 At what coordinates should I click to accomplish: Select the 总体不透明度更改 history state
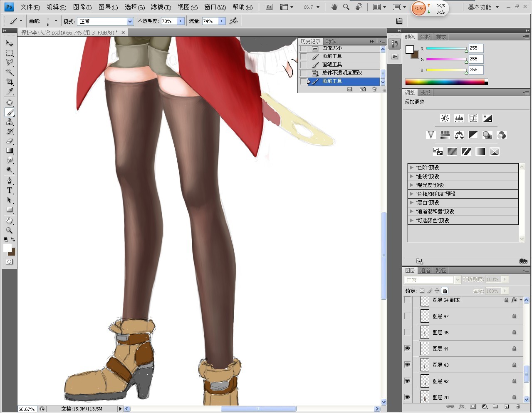(x=342, y=73)
